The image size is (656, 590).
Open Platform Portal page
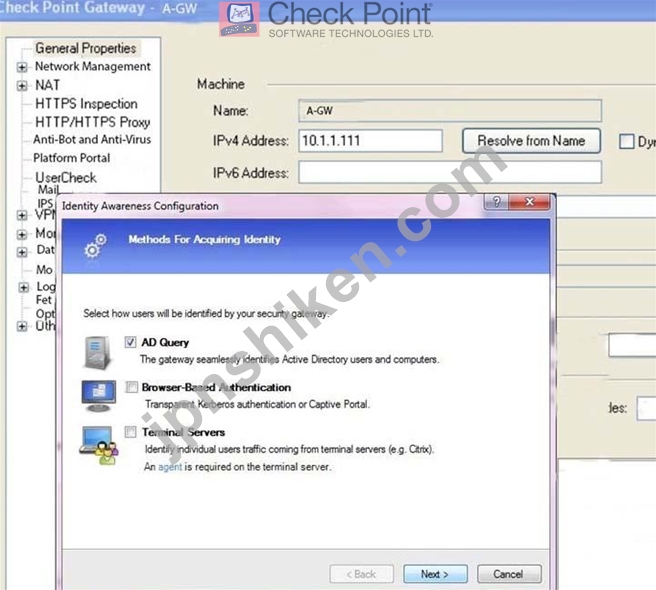[x=72, y=158]
